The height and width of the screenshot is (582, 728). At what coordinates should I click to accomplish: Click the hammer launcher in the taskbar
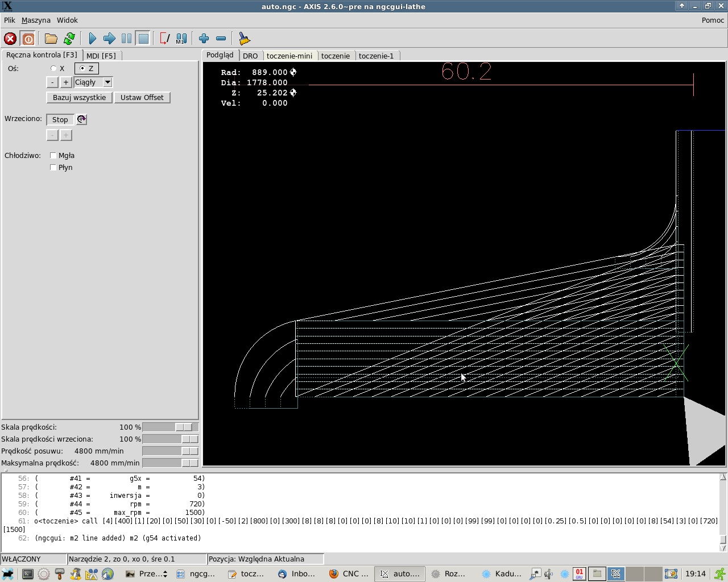[60, 574]
